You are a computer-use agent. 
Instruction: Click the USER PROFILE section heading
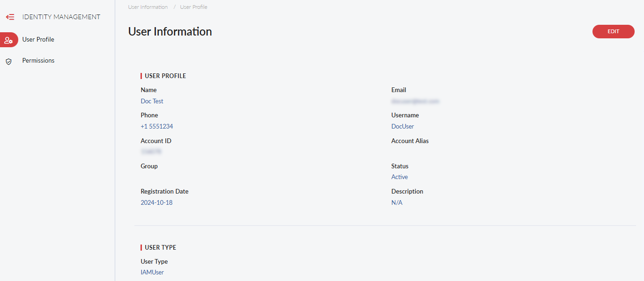point(165,76)
